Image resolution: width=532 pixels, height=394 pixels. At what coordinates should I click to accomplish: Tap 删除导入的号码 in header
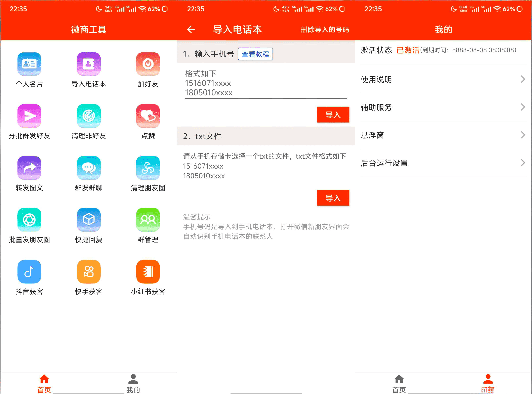tap(325, 30)
